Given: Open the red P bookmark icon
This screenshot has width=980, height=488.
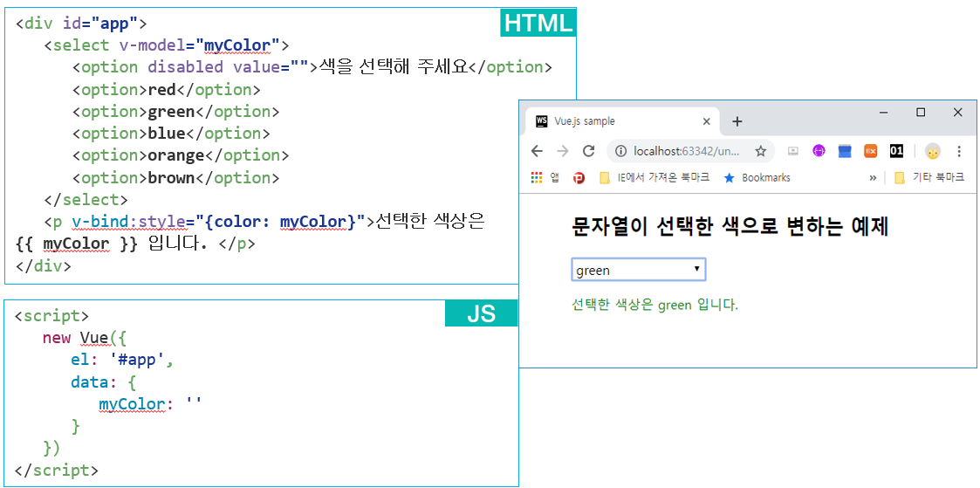Looking at the screenshot, I should click(x=579, y=178).
